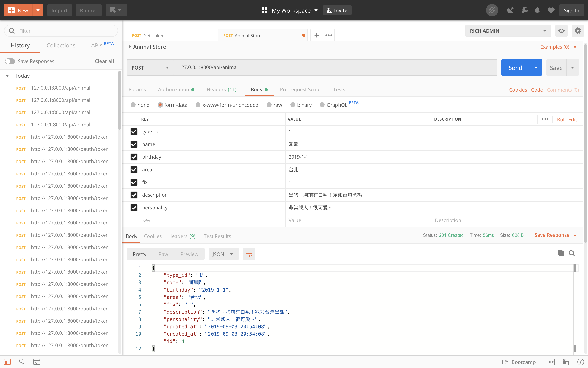This screenshot has height=368, width=588.
Task: Click the Send button
Action: 515,67
